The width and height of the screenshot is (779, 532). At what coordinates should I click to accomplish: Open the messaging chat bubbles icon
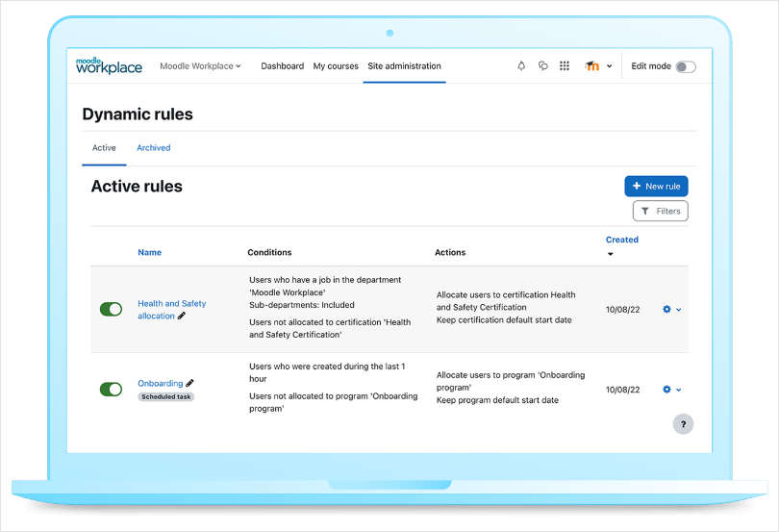(543, 65)
